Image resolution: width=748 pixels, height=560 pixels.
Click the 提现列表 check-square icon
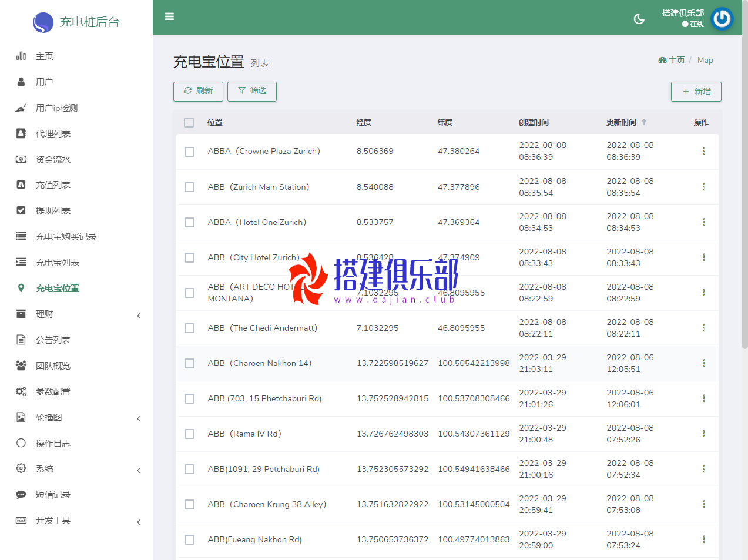[21, 210]
